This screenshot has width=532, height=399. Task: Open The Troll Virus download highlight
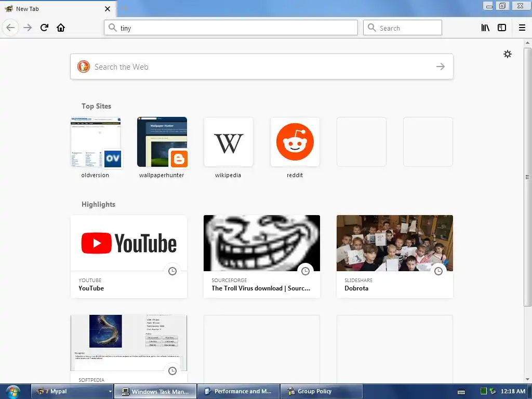point(262,257)
